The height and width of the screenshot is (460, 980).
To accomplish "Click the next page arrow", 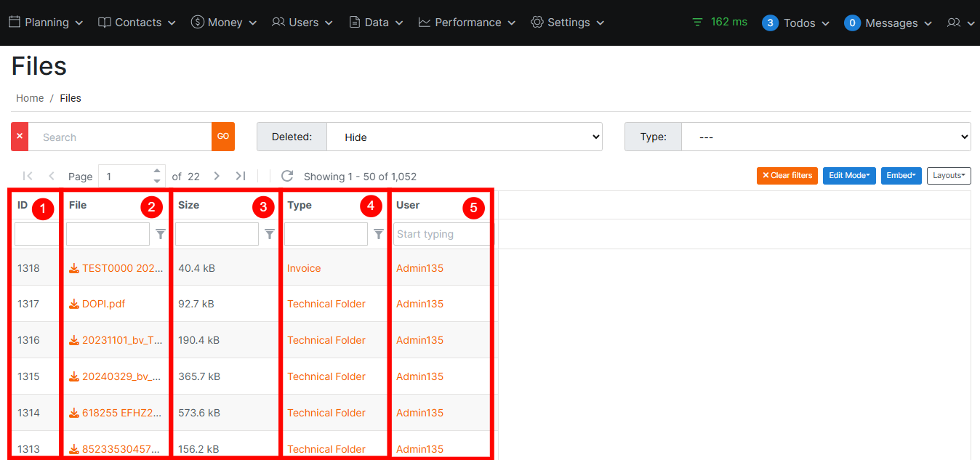I will click(217, 176).
